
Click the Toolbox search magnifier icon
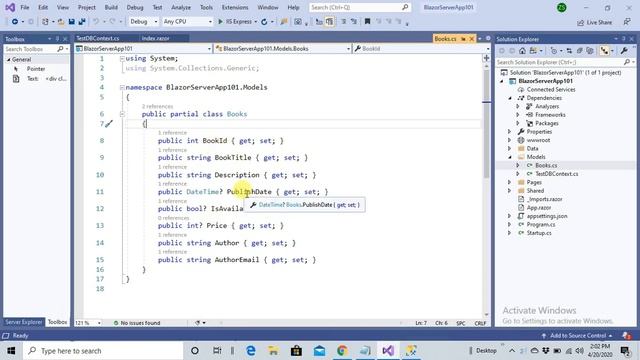[60, 49]
